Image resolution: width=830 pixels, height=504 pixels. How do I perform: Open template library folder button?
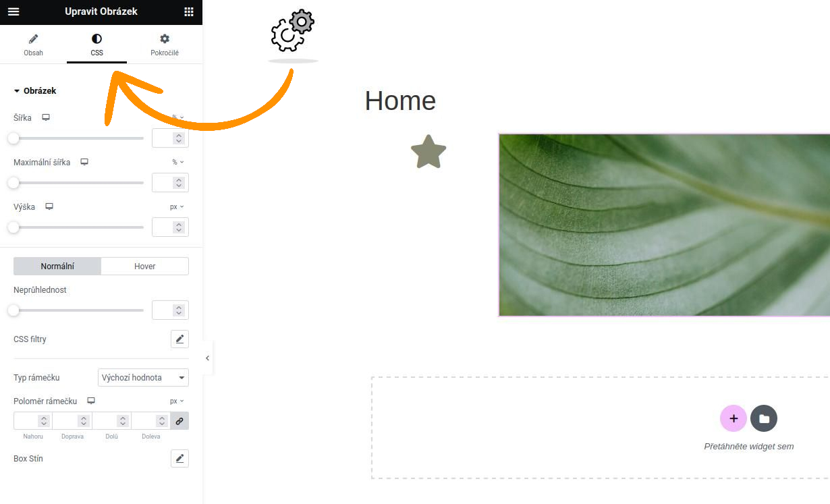764,418
